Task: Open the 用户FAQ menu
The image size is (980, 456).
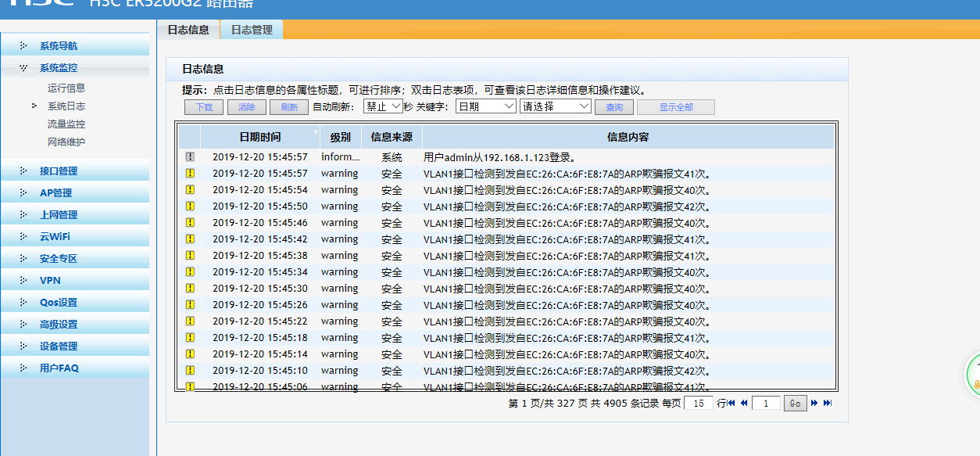Action: coord(75,368)
